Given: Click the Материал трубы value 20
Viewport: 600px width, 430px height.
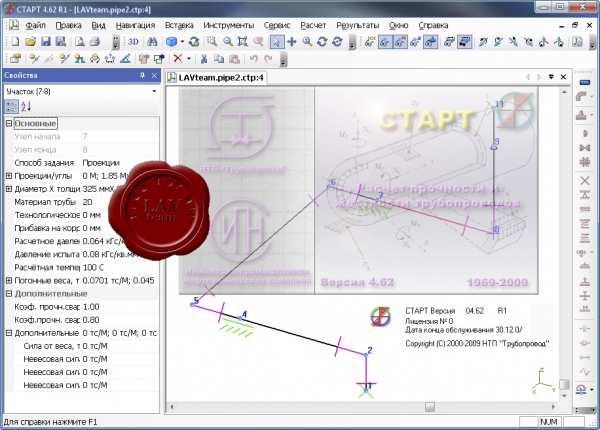Looking at the screenshot, I should pos(87,202).
